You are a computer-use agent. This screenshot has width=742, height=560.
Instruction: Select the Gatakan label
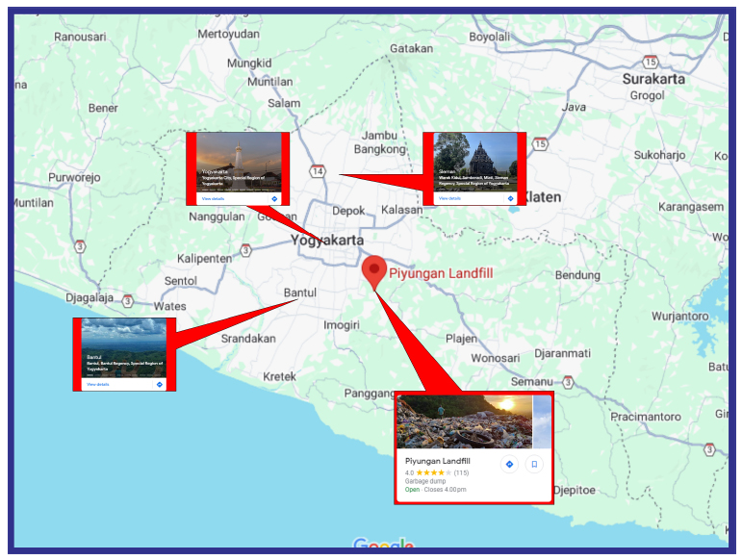pyautogui.click(x=411, y=49)
